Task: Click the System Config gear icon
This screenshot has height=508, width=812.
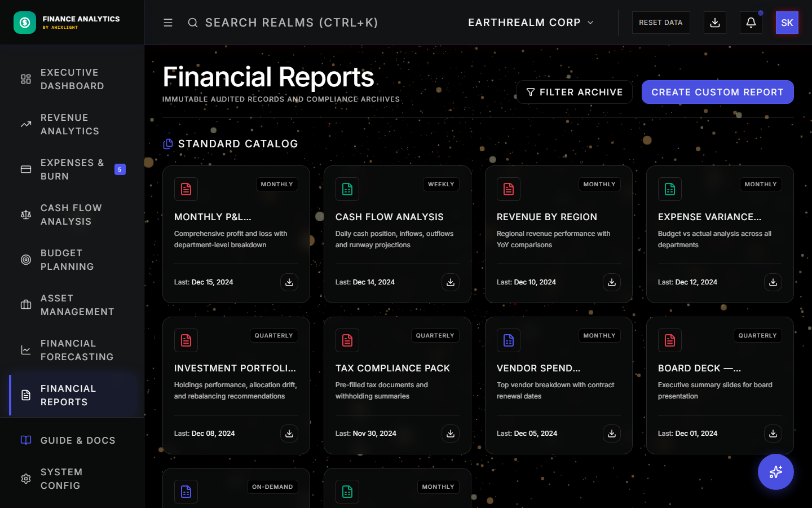Action: pos(26,479)
